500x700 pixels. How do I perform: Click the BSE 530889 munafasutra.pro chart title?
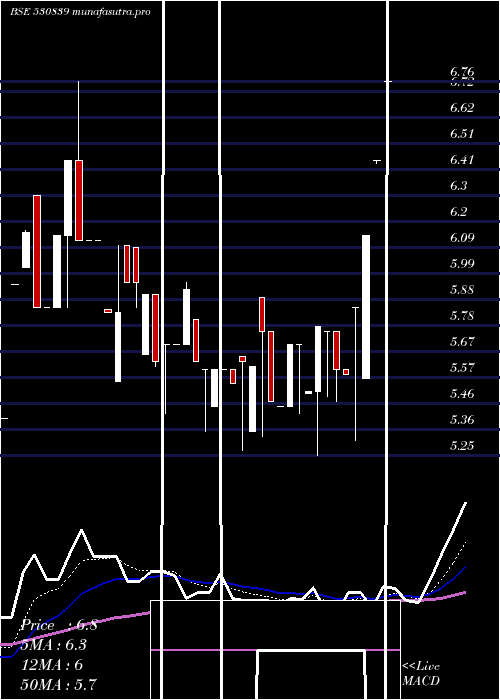pyautogui.click(x=80, y=12)
